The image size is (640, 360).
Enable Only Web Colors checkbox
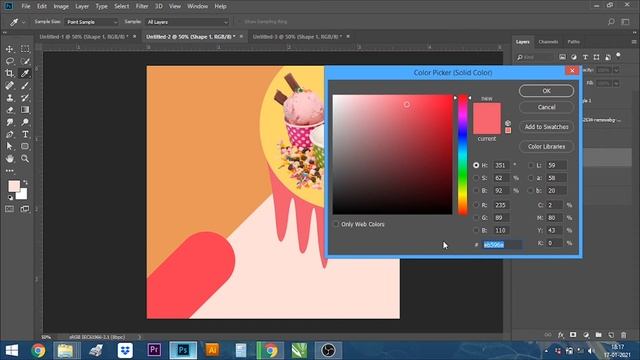pyautogui.click(x=336, y=224)
